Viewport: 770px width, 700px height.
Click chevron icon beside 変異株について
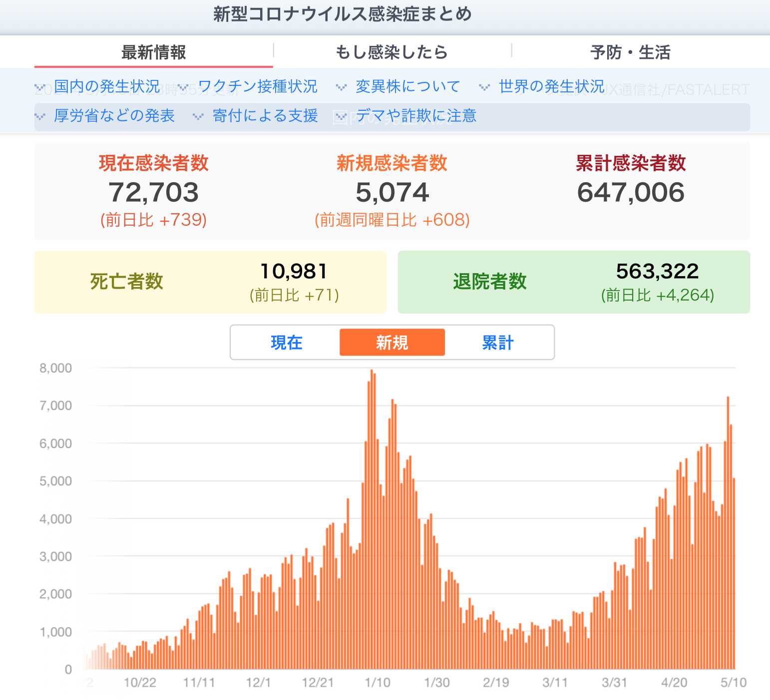[x=341, y=88]
